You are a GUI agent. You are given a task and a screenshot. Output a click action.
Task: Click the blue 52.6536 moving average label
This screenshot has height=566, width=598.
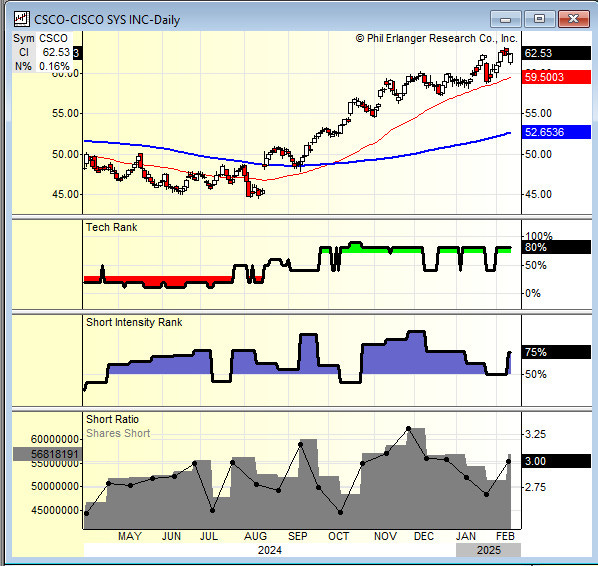[x=556, y=132]
